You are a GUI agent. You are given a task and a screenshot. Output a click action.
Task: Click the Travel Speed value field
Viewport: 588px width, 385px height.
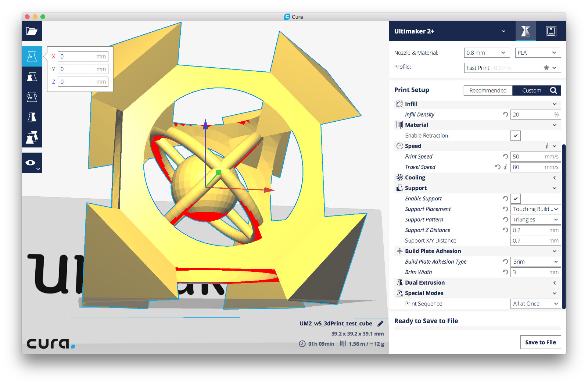[535, 167]
